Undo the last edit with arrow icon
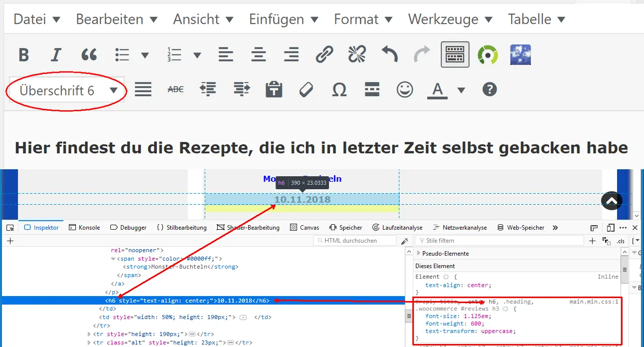The height and width of the screenshot is (347, 644). pos(389,54)
